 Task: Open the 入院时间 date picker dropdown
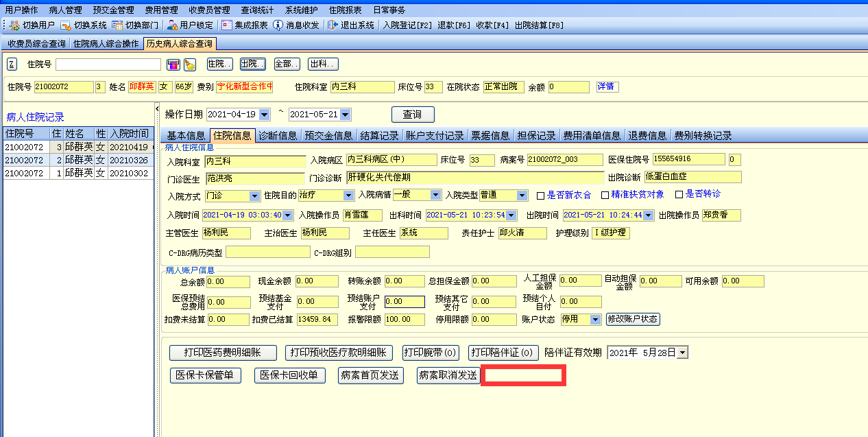click(288, 215)
